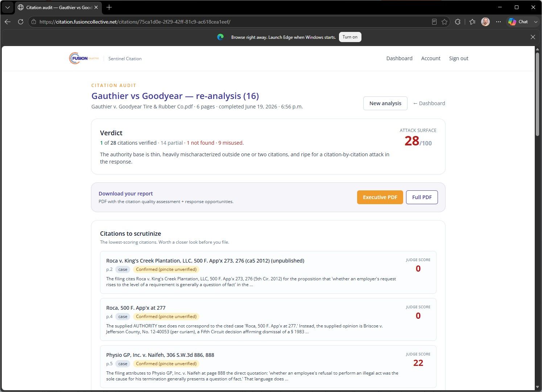Screen dimensions: 542x392
Task: Click the Fusion Collective logo
Action: coord(84,58)
